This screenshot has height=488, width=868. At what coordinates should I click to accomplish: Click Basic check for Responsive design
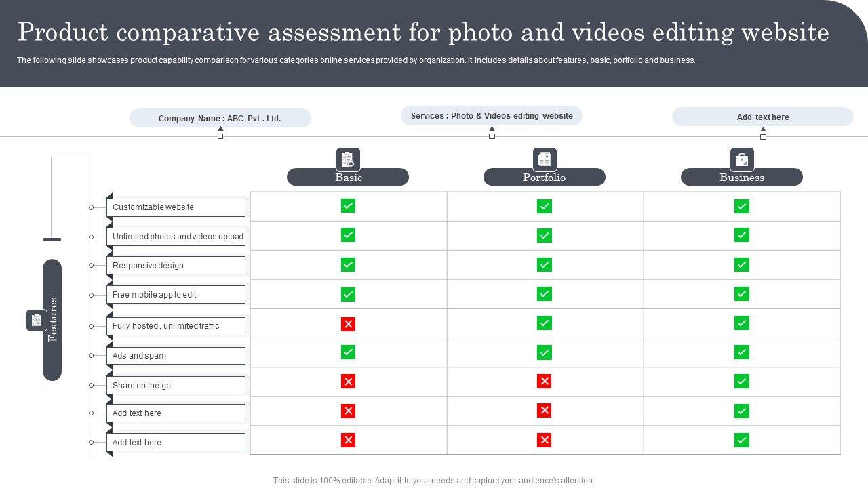[x=348, y=264]
